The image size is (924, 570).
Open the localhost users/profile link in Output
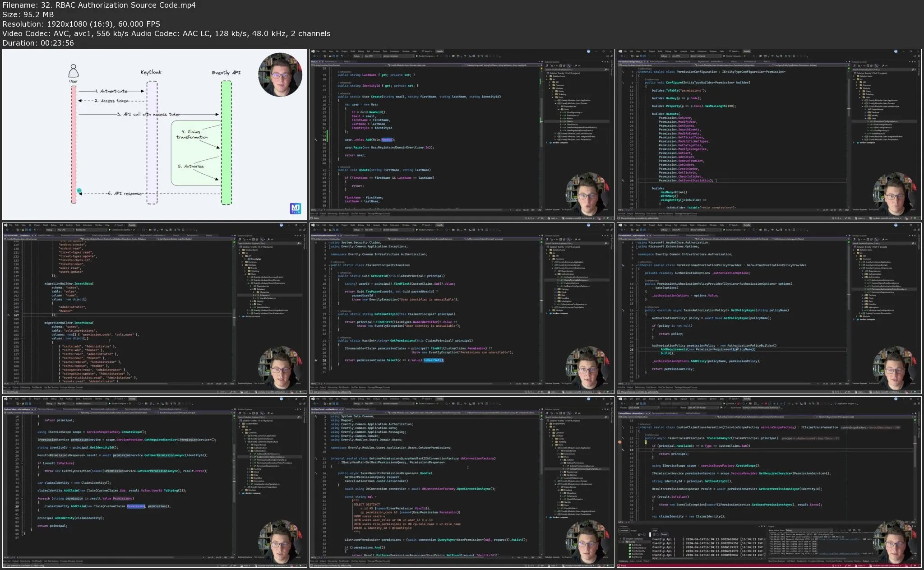point(839,539)
